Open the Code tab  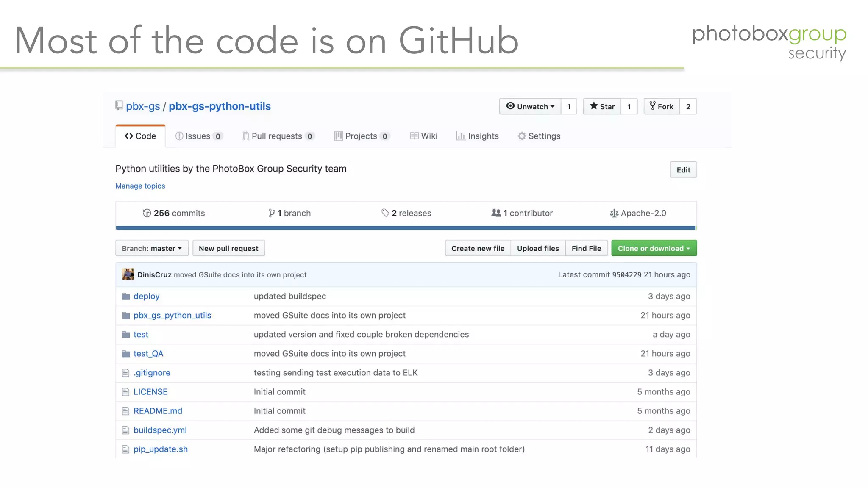(140, 136)
